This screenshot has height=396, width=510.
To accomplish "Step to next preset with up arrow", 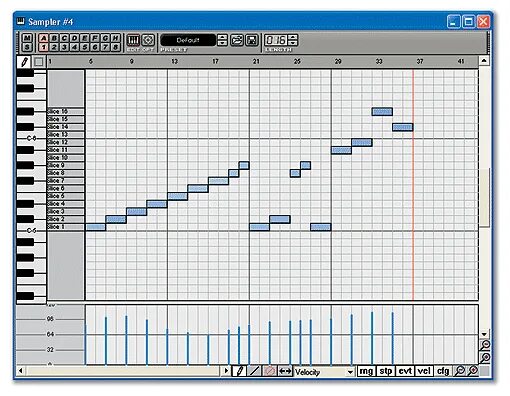I will coord(222,37).
